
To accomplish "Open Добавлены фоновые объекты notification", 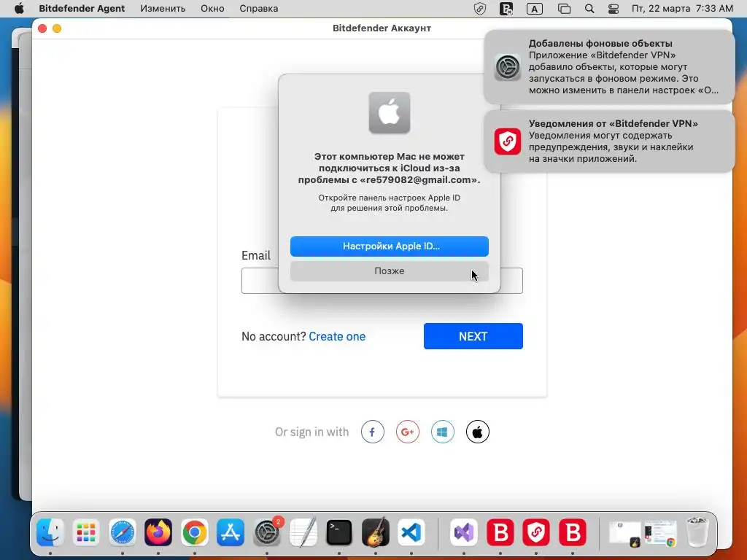I will coord(609,66).
